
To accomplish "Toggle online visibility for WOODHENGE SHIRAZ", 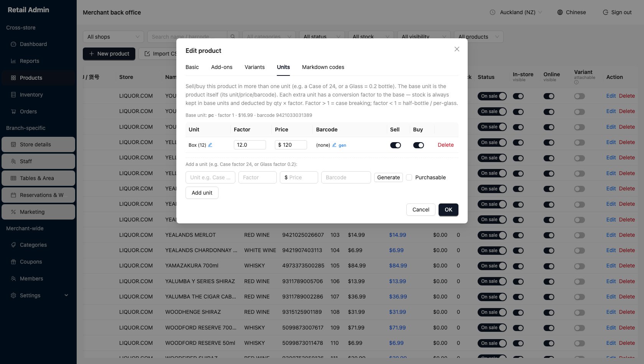I will pos(549,312).
